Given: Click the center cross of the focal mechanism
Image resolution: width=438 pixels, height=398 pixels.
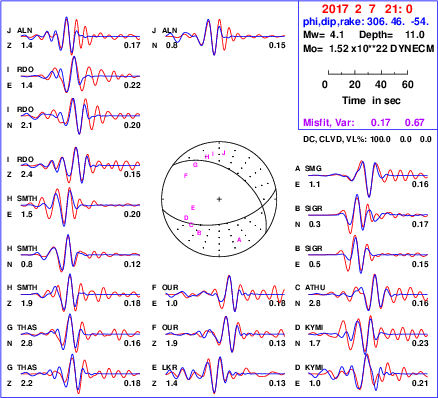Looking at the screenshot, I should pos(219,199).
